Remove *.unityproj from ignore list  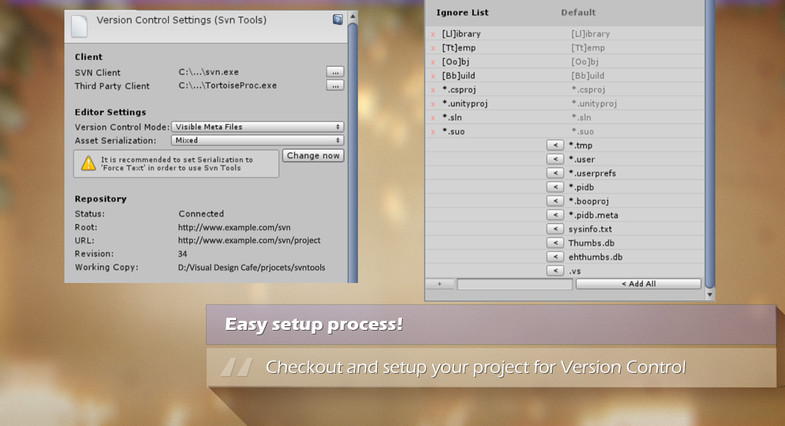(x=433, y=104)
